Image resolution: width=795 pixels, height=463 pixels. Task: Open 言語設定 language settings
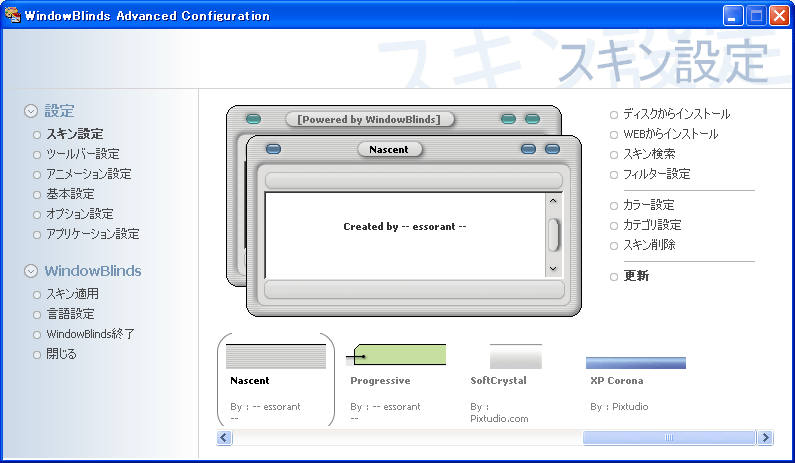(x=70, y=314)
